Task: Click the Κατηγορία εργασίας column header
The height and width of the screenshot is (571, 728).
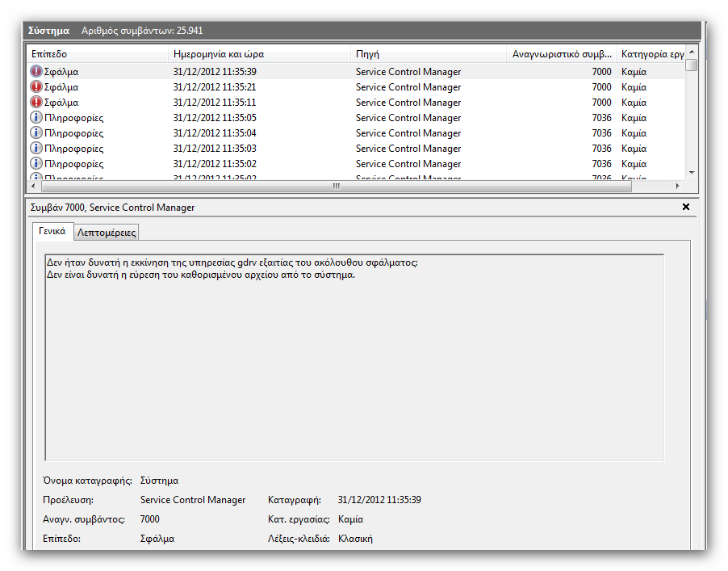Action: [x=651, y=54]
